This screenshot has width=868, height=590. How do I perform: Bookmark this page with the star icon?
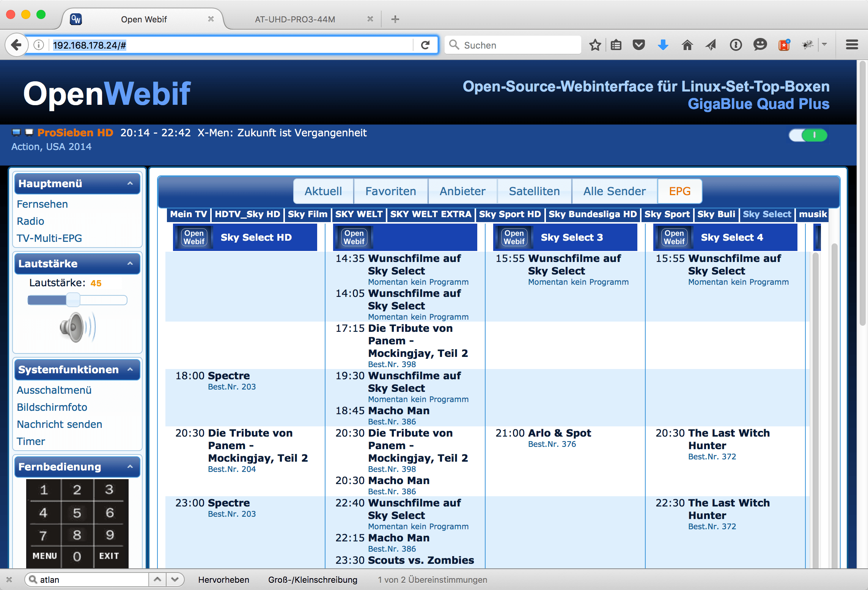tap(595, 45)
